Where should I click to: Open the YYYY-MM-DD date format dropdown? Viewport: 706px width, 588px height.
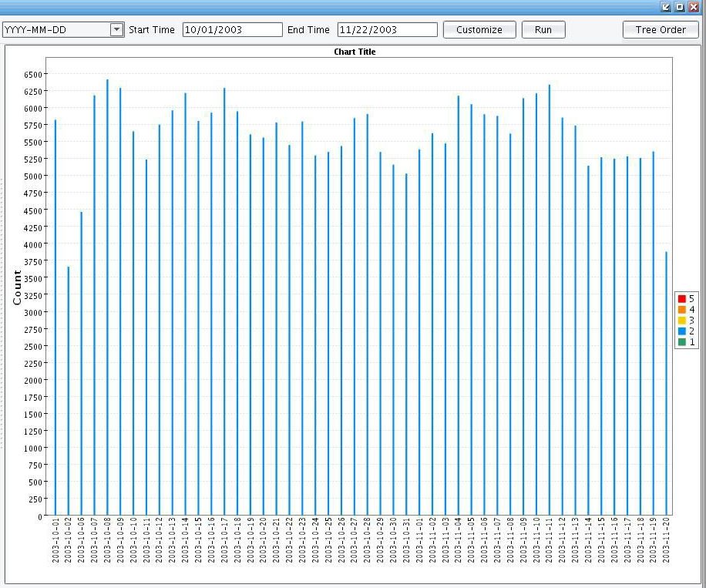116,30
